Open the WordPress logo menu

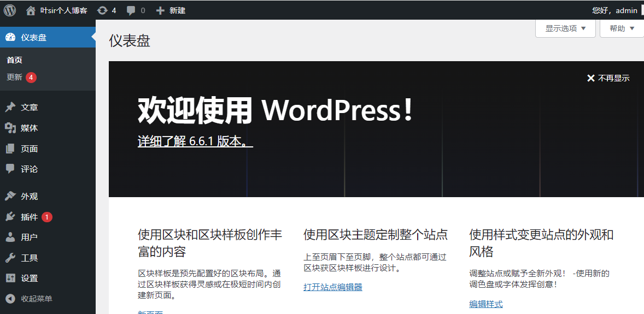[10, 10]
